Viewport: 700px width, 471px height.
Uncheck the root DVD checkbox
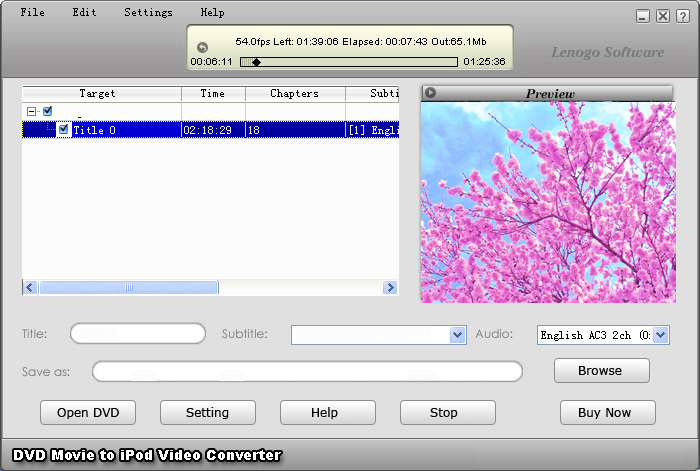(47, 112)
